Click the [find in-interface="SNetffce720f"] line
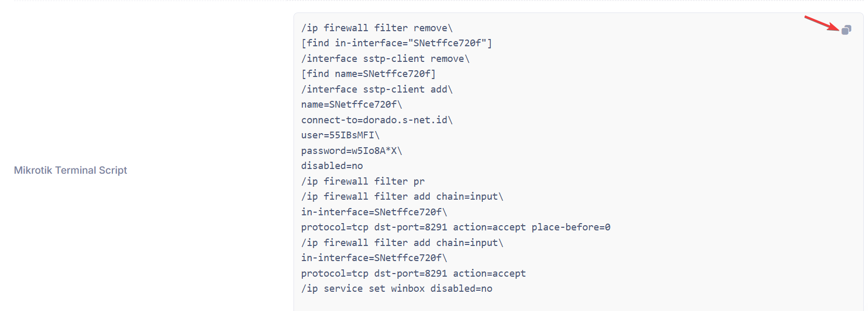Screen dimensions: 868x311 397,43
